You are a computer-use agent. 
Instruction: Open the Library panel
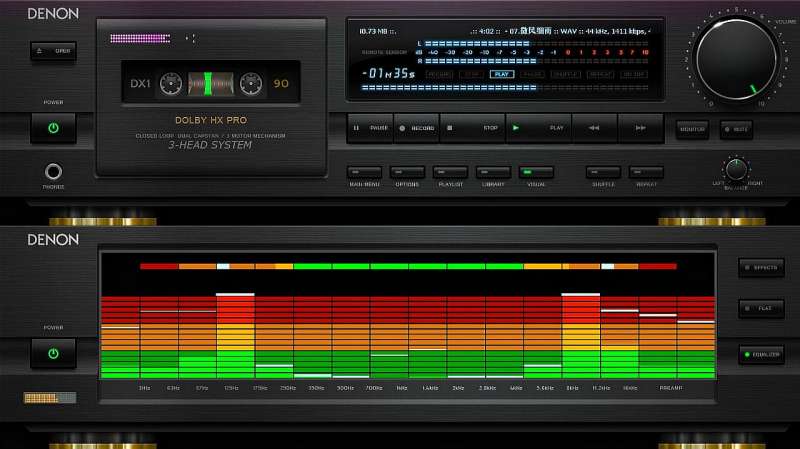coord(493,172)
